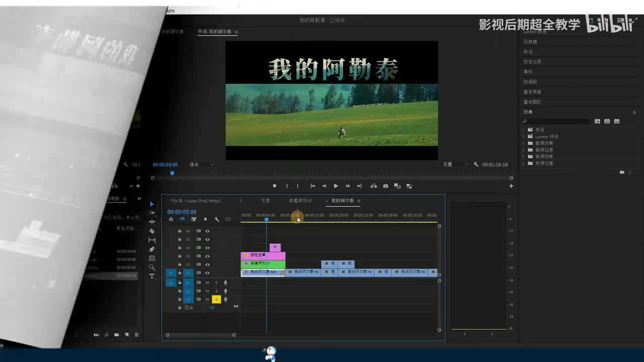This screenshot has width=644, height=362.
Task: Expand the Lumetri 预设 folder
Action: [523, 136]
